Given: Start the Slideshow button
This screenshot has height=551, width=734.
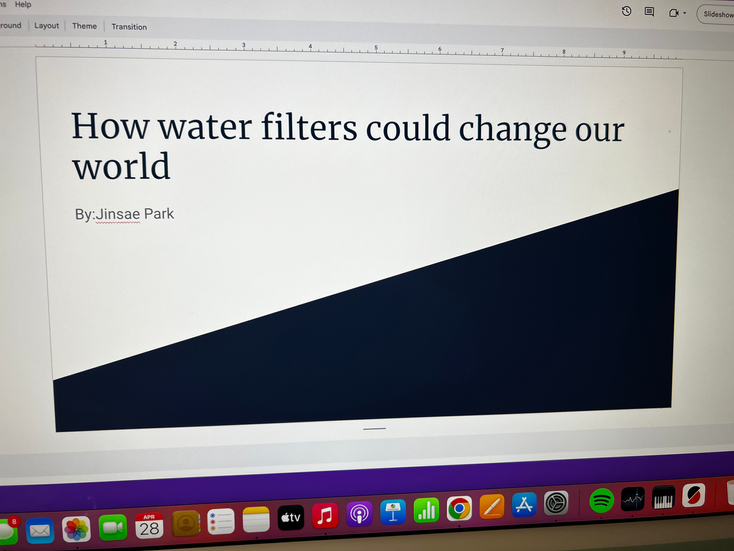Looking at the screenshot, I should point(717,15).
